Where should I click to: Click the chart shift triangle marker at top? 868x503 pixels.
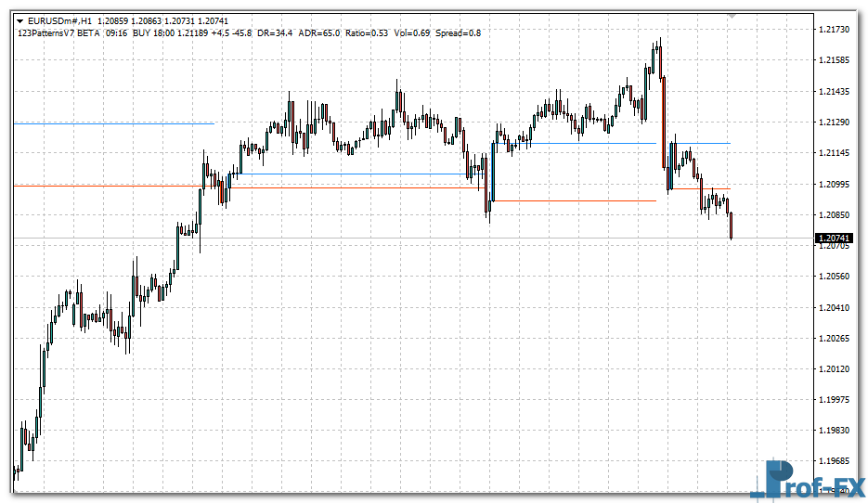coord(732,16)
